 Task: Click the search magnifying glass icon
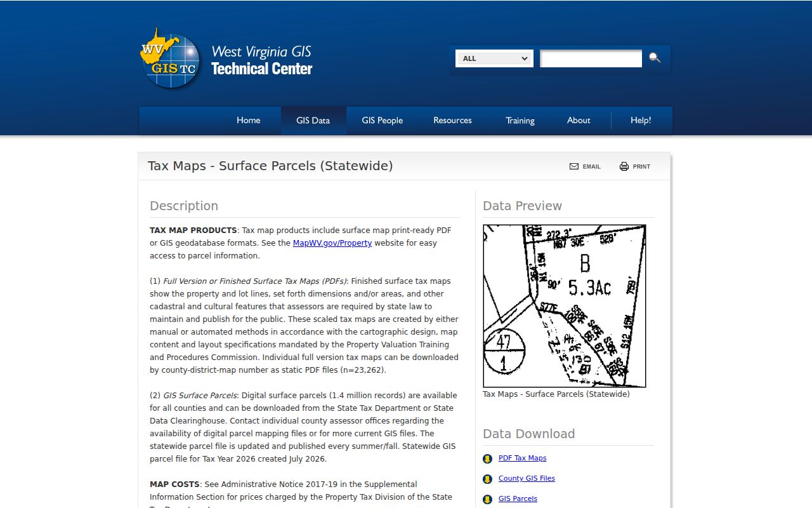point(655,58)
